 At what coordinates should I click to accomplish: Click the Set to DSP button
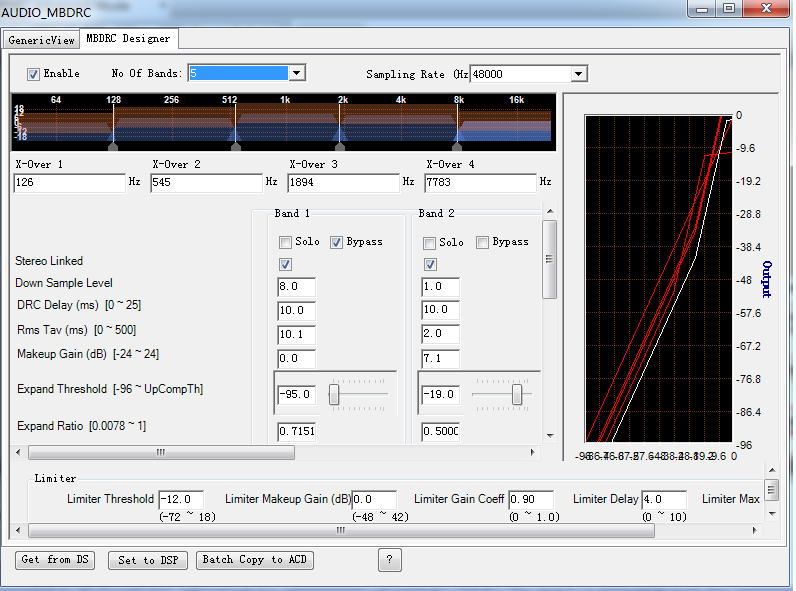(x=148, y=561)
